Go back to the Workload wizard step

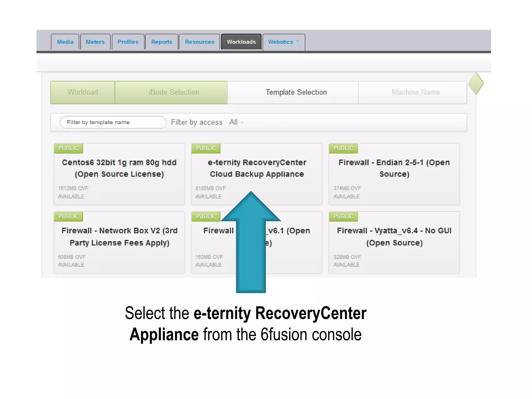(x=83, y=92)
